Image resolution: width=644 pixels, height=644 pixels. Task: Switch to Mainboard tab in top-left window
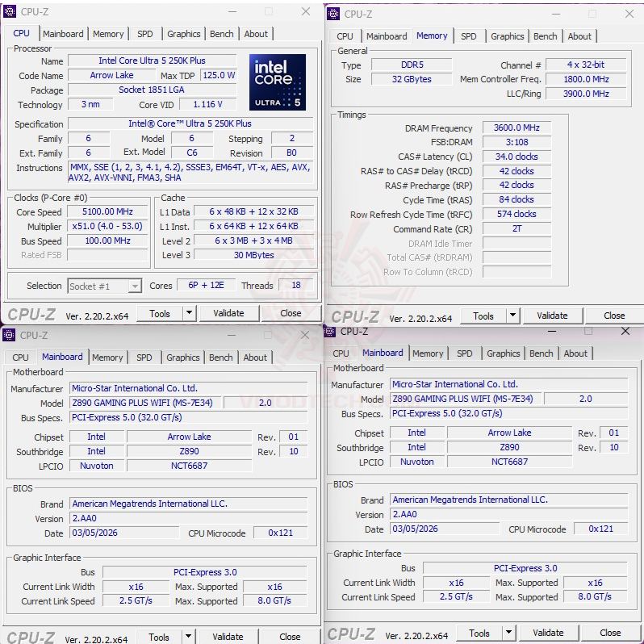tap(63, 34)
